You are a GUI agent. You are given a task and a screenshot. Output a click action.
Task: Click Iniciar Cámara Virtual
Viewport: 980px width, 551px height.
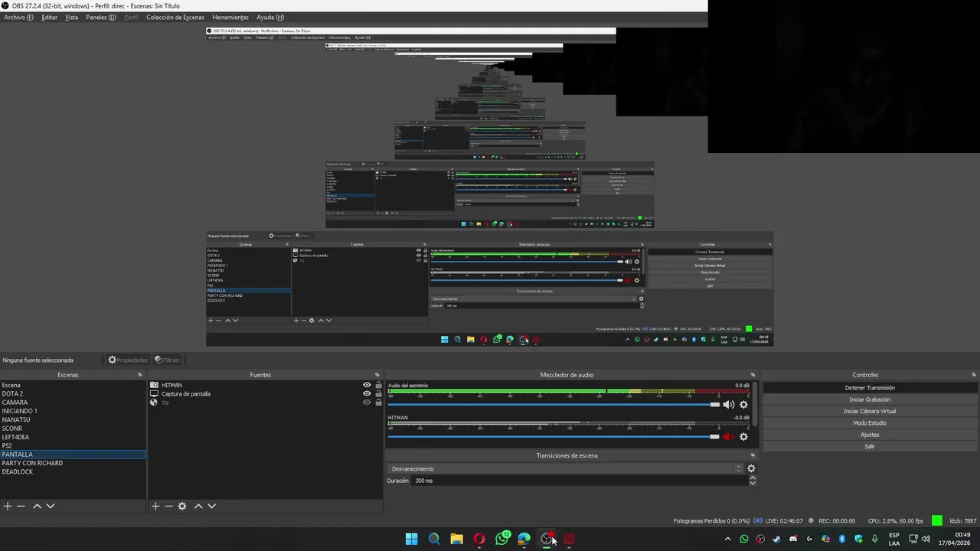[870, 411]
